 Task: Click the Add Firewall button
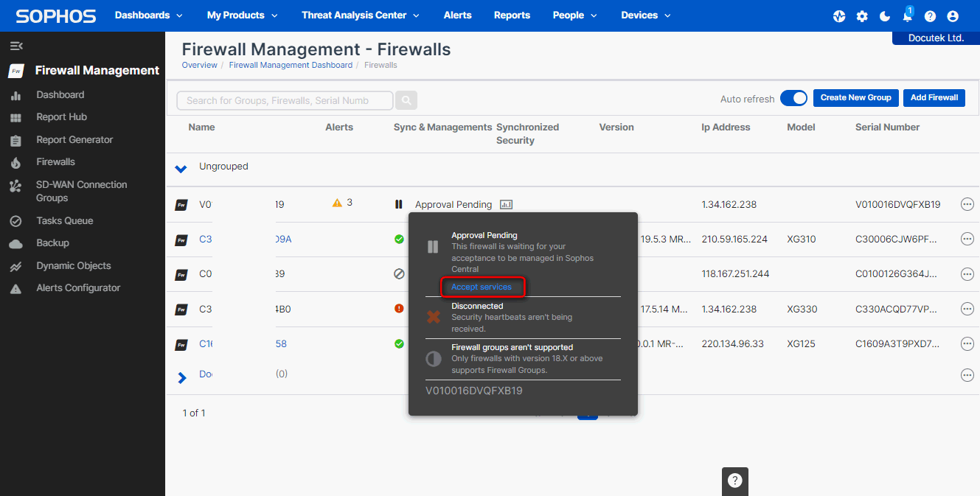coord(934,98)
